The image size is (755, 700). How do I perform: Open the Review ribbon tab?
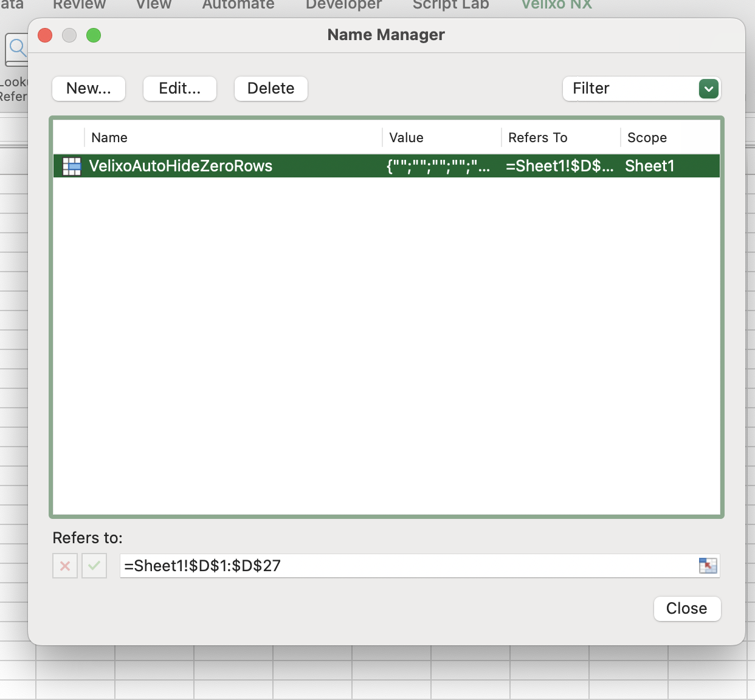point(79,5)
